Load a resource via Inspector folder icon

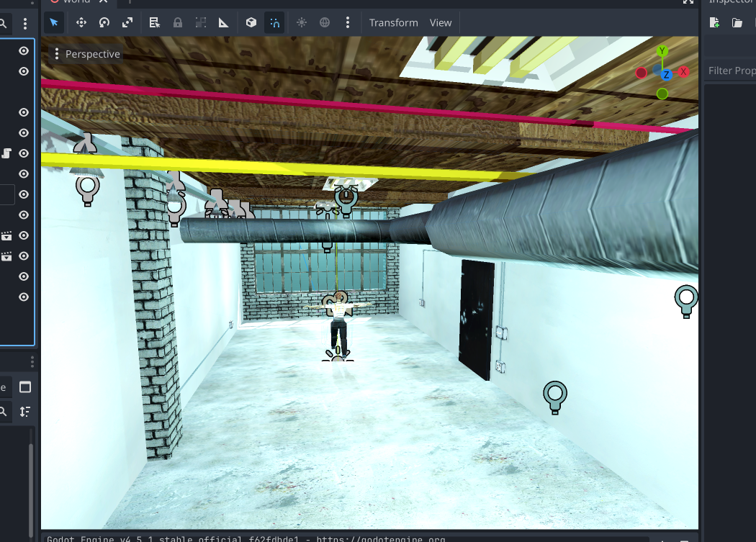pos(737,23)
